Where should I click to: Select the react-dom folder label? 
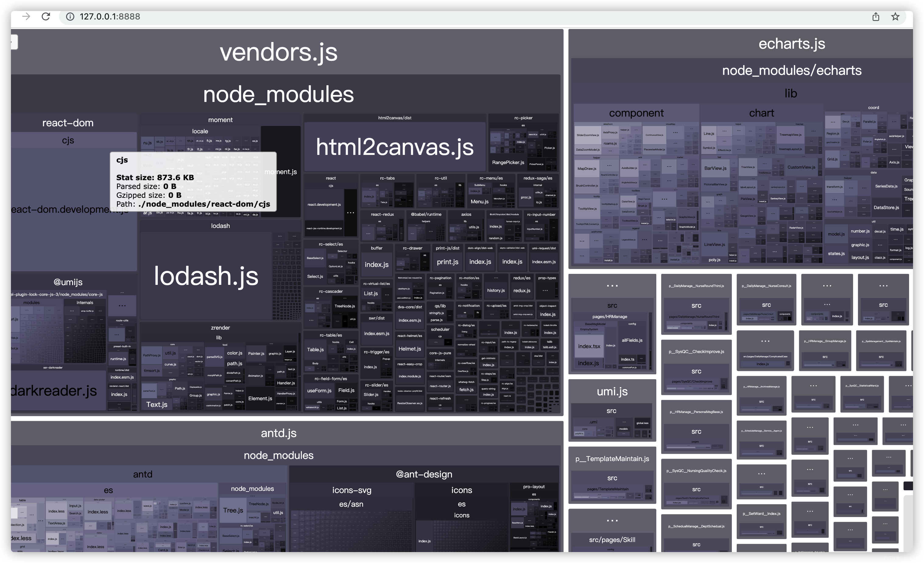pyautogui.click(x=68, y=123)
